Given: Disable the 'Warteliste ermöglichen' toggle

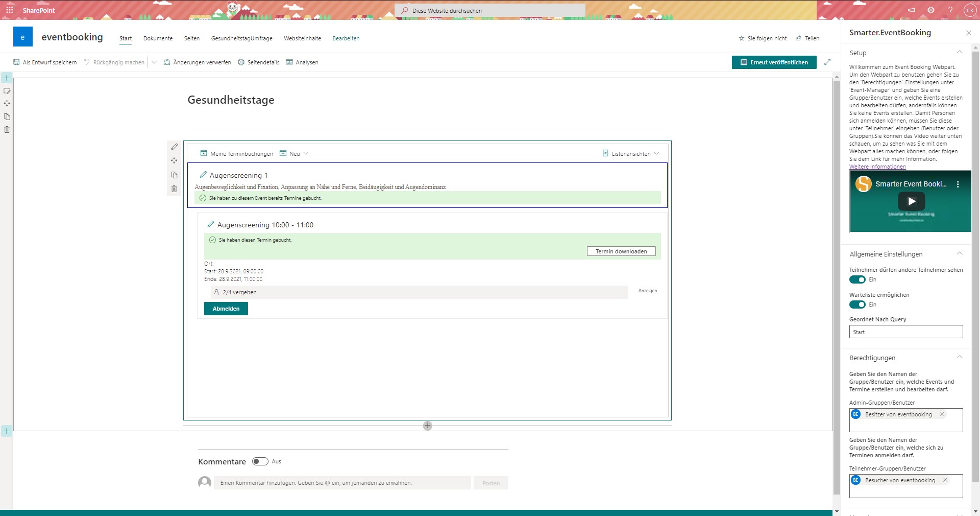Looking at the screenshot, I should click(x=857, y=304).
